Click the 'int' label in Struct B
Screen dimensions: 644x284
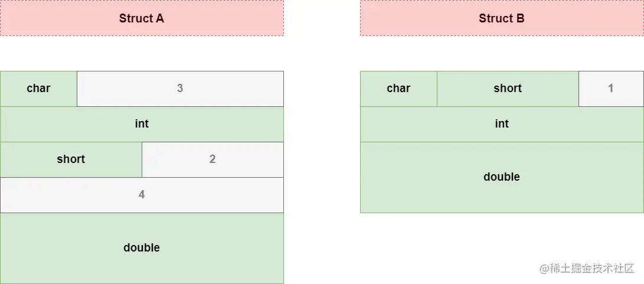(x=502, y=124)
